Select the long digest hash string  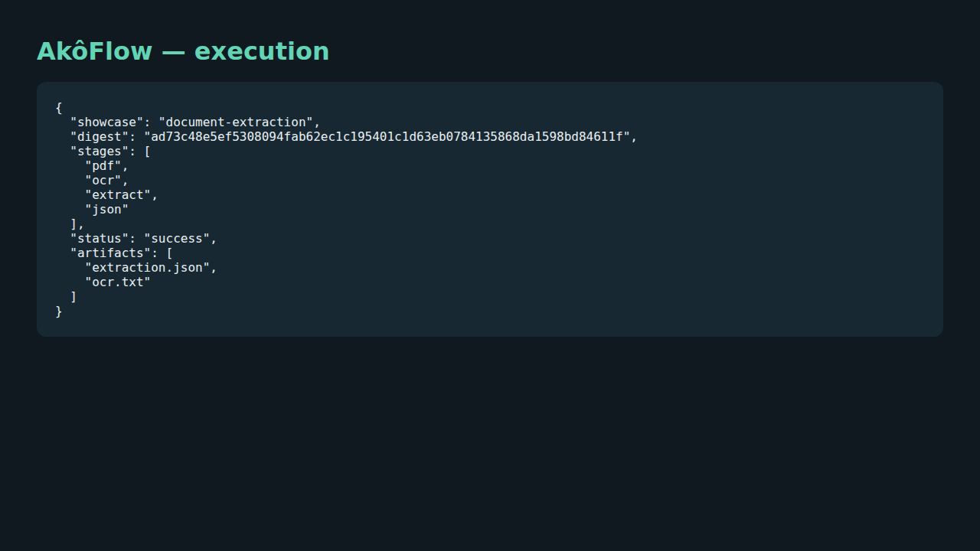[387, 137]
